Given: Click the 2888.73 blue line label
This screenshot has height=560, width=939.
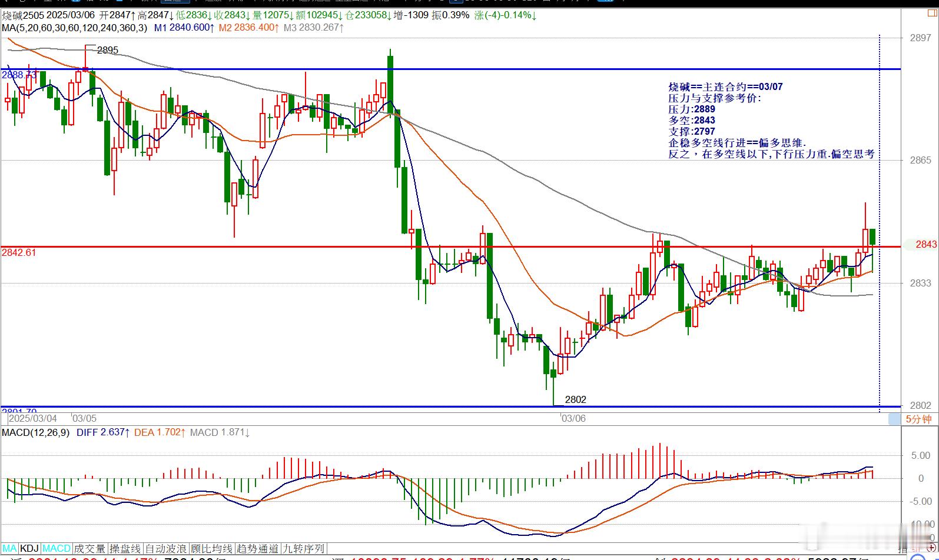Looking at the screenshot, I should (x=19, y=75).
